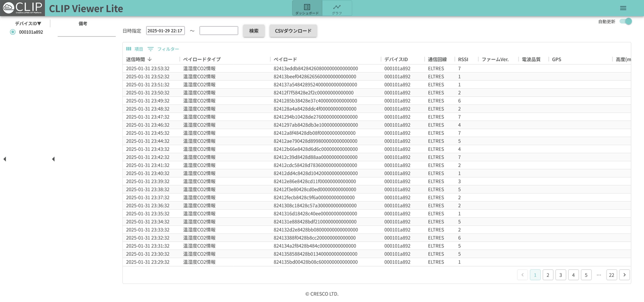Image resolution: width=644 pixels, height=302 pixels.
Task: Click the empty end date input field
Action: 219,31
